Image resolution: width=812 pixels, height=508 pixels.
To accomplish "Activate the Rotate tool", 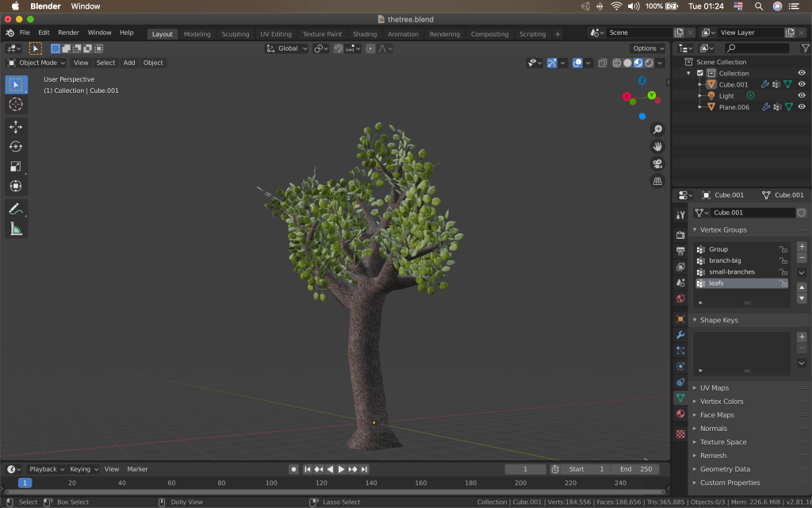I will click(16, 147).
